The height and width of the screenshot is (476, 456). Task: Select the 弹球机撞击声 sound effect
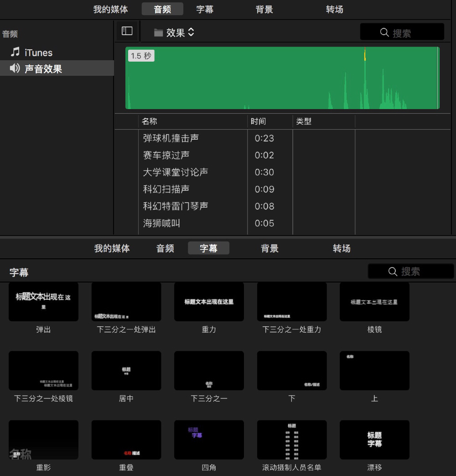point(171,138)
